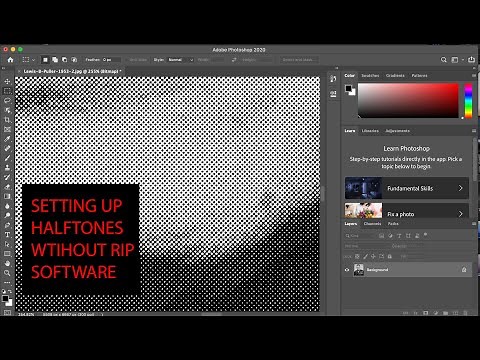Select the Path Selection tool
The image size is (480, 360).
pyautogui.click(x=7, y=244)
